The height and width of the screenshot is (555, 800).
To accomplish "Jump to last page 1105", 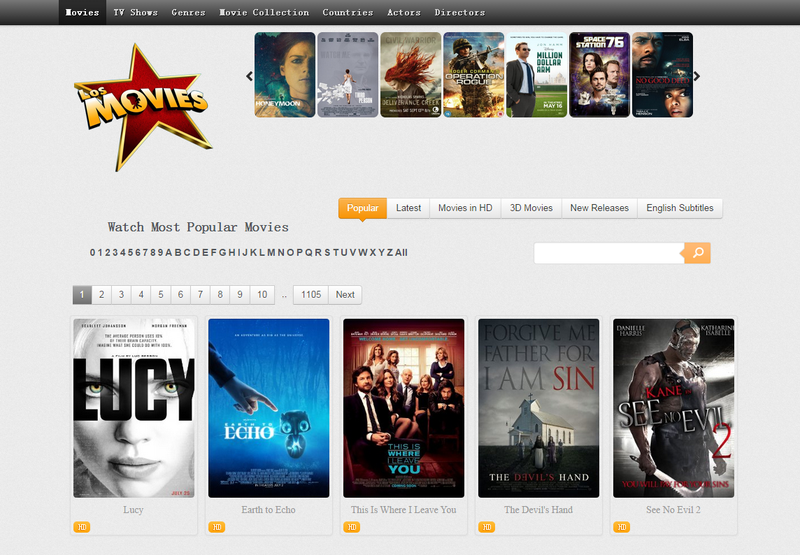I will click(x=311, y=295).
